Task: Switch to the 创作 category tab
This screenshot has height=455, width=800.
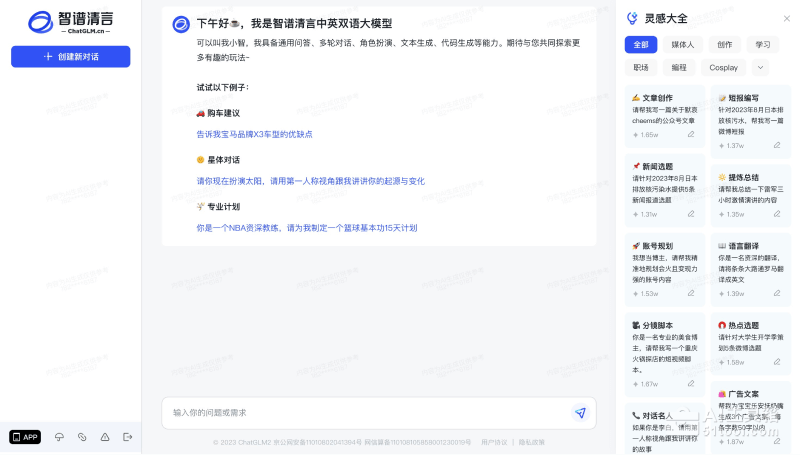Action: [x=724, y=44]
